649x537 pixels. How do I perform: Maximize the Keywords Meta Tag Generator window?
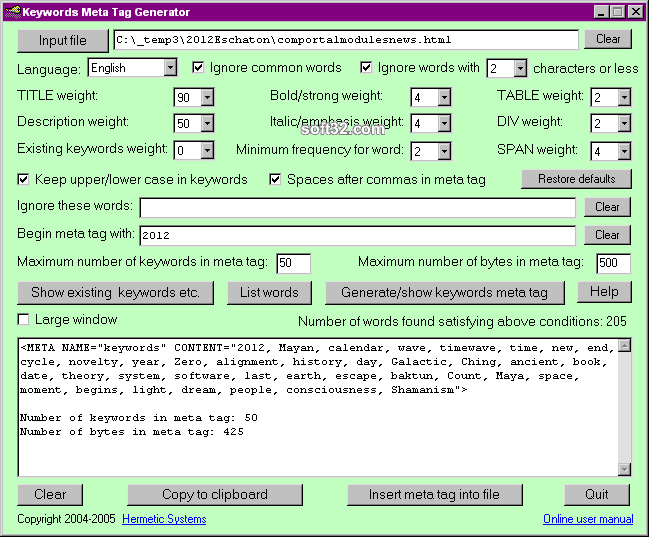tap(618, 12)
